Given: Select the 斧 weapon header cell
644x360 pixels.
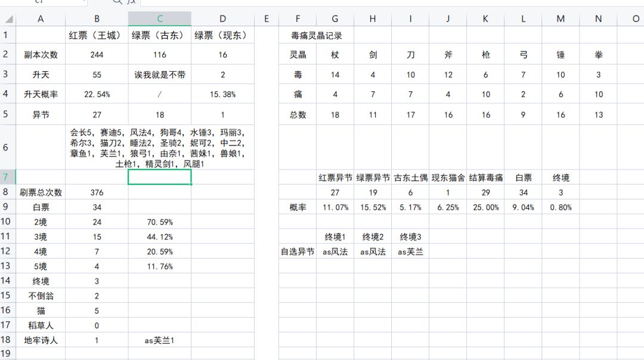Looking at the screenshot, I should [448, 55].
